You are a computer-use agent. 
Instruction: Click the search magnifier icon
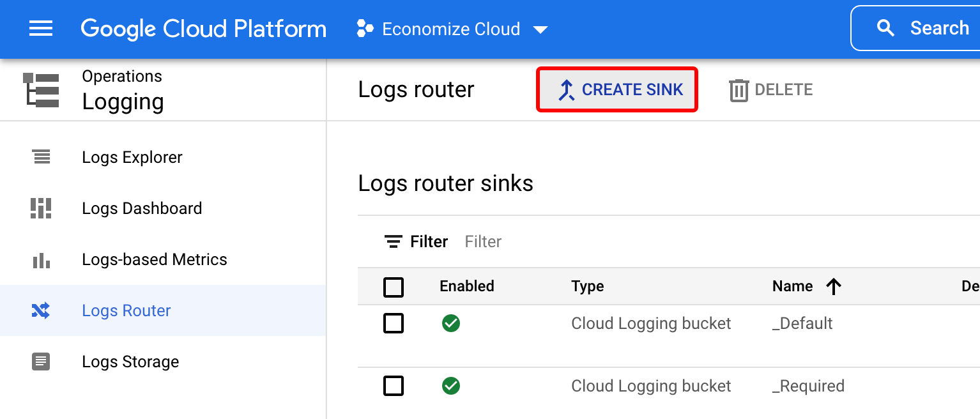point(885,28)
